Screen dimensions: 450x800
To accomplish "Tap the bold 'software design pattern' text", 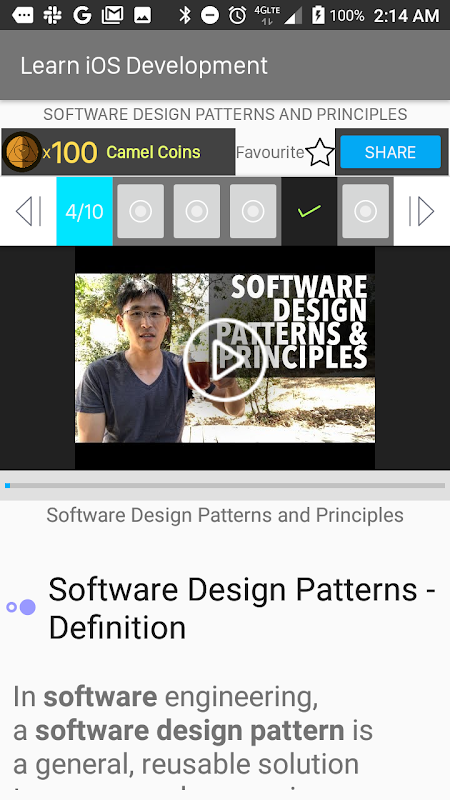I will click(189, 731).
